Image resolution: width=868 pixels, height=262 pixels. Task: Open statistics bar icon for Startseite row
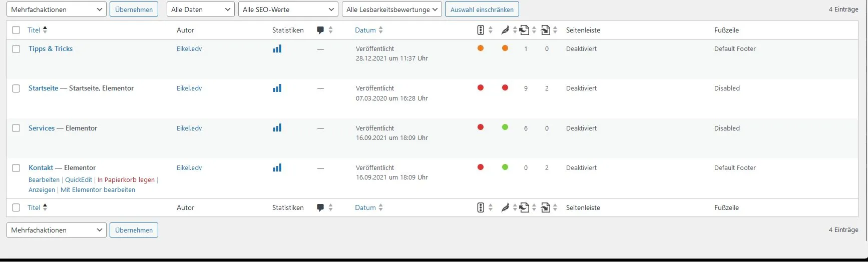tap(277, 88)
